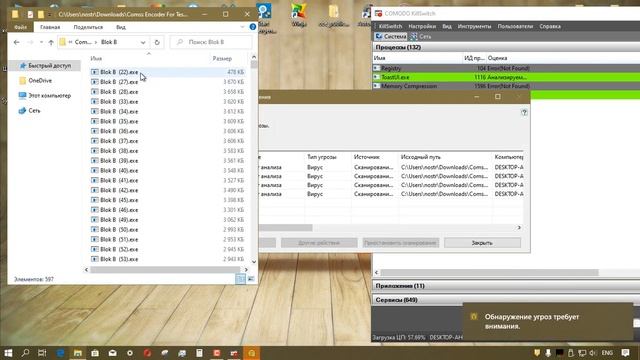Click Quick access star icon in sidebar
The height and width of the screenshot is (360, 640).
coord(22,66)
